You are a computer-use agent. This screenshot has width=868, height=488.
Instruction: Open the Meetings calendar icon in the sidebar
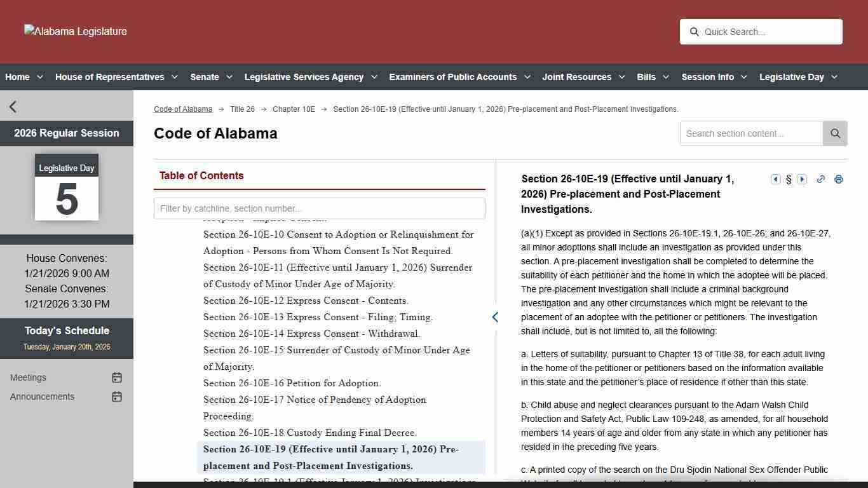click(117, 377)
